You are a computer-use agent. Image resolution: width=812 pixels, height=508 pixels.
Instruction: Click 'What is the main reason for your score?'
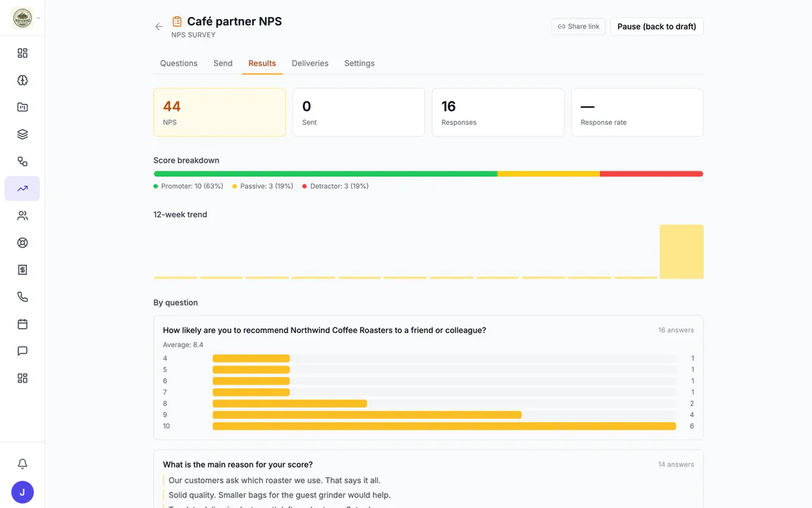tap(238, 464)
